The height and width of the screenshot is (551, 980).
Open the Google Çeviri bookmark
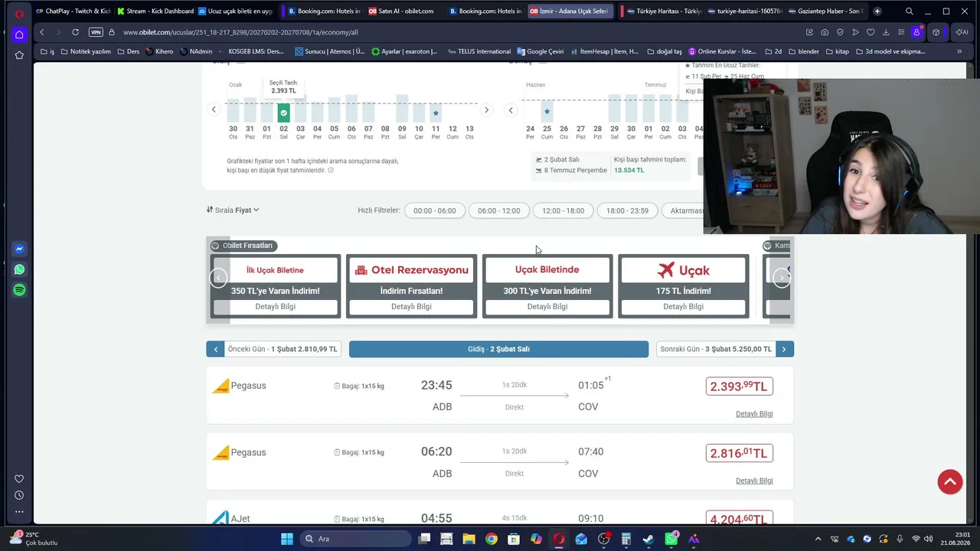540,51
